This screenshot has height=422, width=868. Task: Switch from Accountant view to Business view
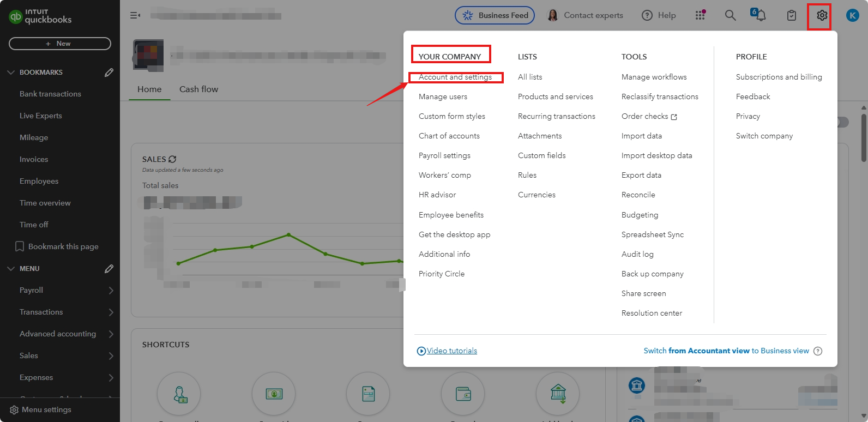coord(726,351)
